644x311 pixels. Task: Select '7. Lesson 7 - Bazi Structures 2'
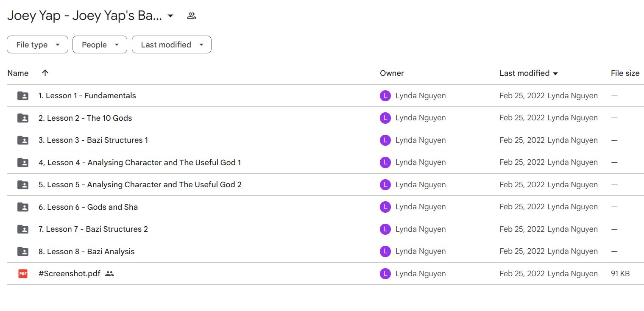93,229
